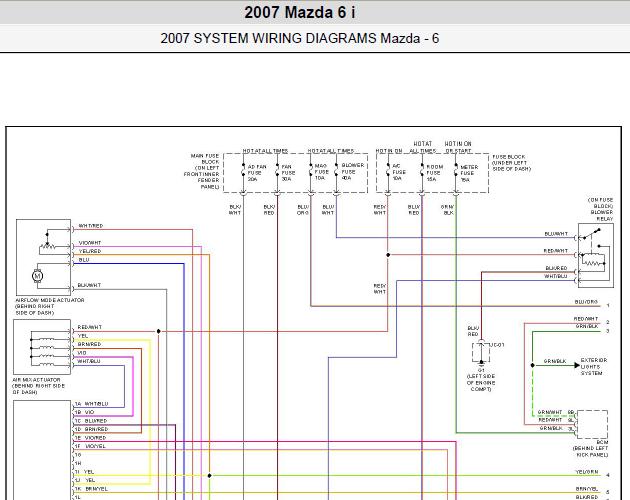Click the '1C BLU/RED' connector pin label
Screen dimensions: 630x500
click(91, 421)
